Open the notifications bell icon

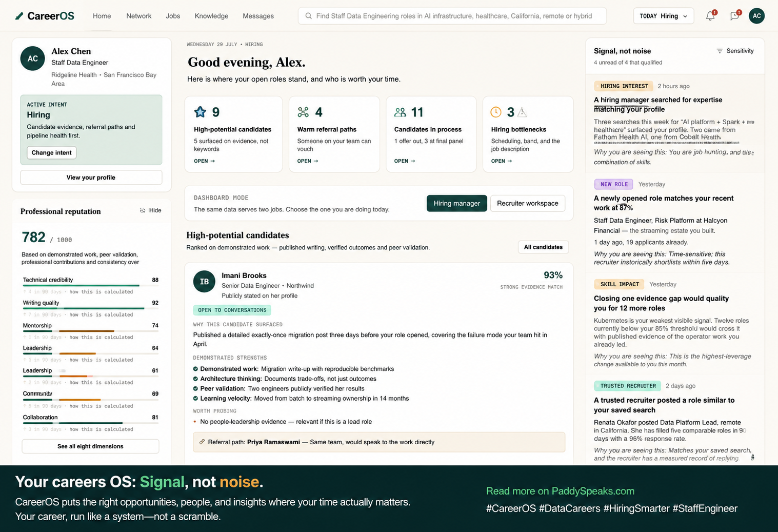[710, 16]
